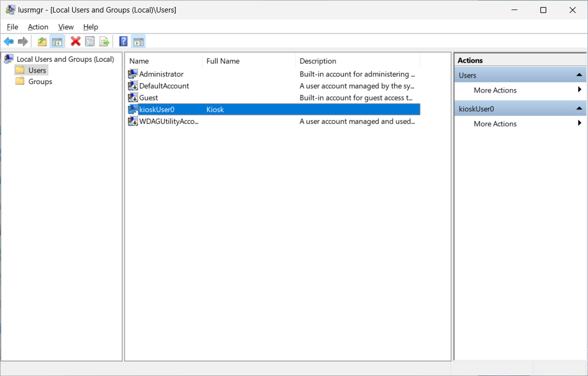Open the Action menu
The width and height of the screenshot is (588, 376).
pyautogui.click(x=38, y=27)
